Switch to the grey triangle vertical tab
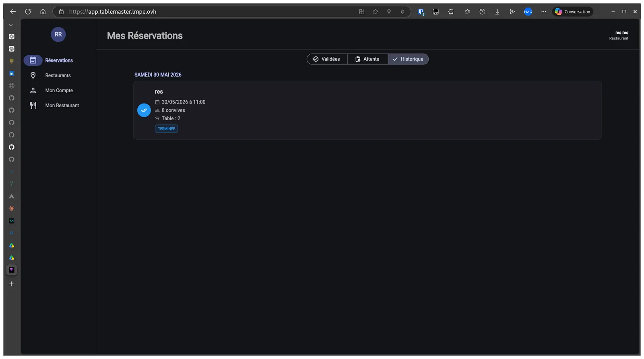Screen dimensions: 644x359 (x=12, y=196)
